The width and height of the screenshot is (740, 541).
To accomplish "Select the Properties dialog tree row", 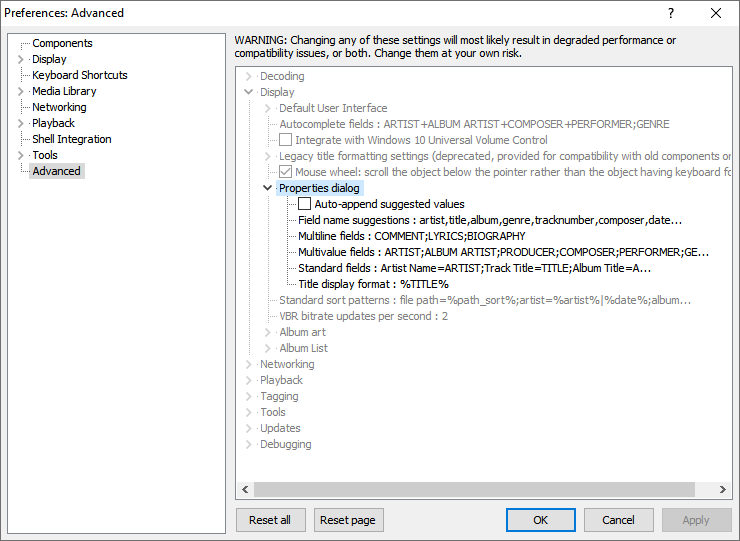I will tap(319, 188).
